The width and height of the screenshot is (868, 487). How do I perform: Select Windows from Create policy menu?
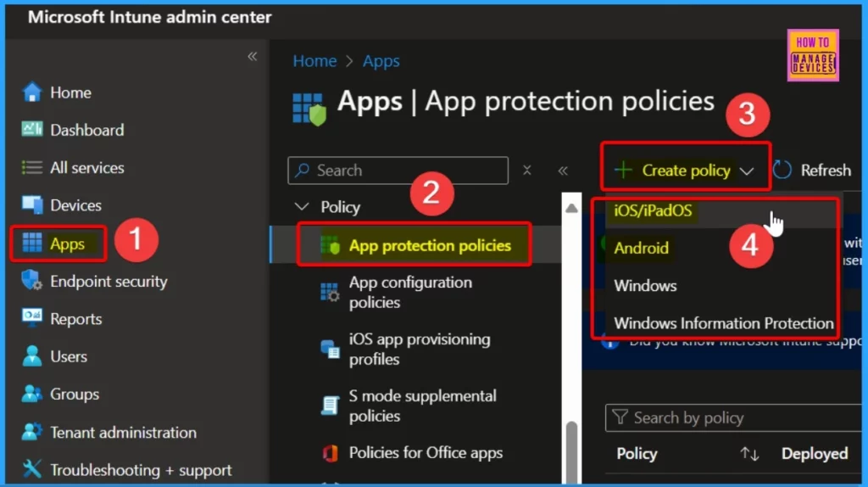click(x=645, y=286)
